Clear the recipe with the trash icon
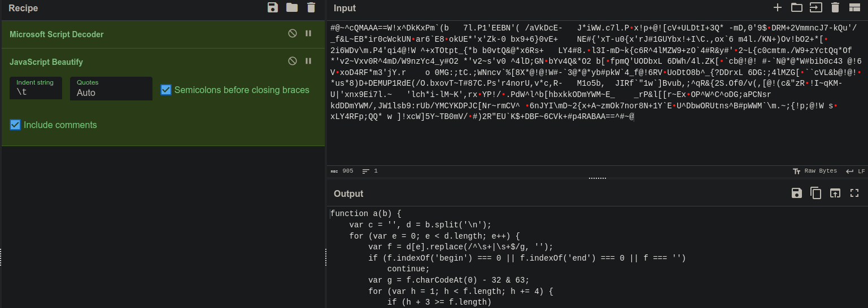Viewport: 868px width, 308px height. (311, 7)
